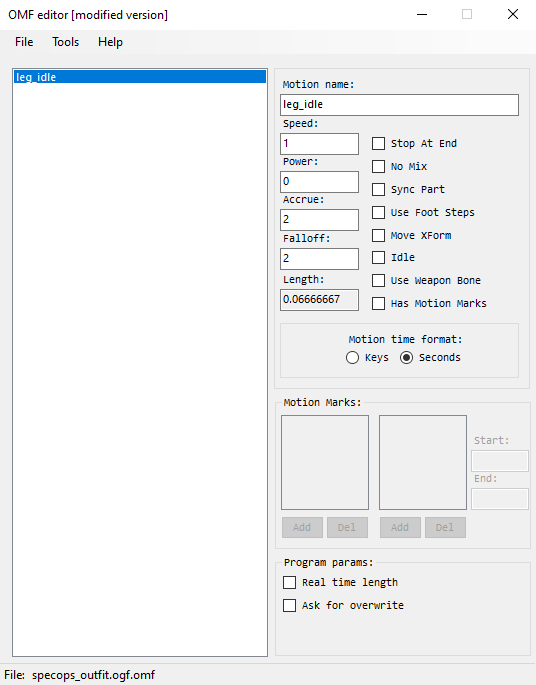Click the Falloff input field

coord(319,259)
